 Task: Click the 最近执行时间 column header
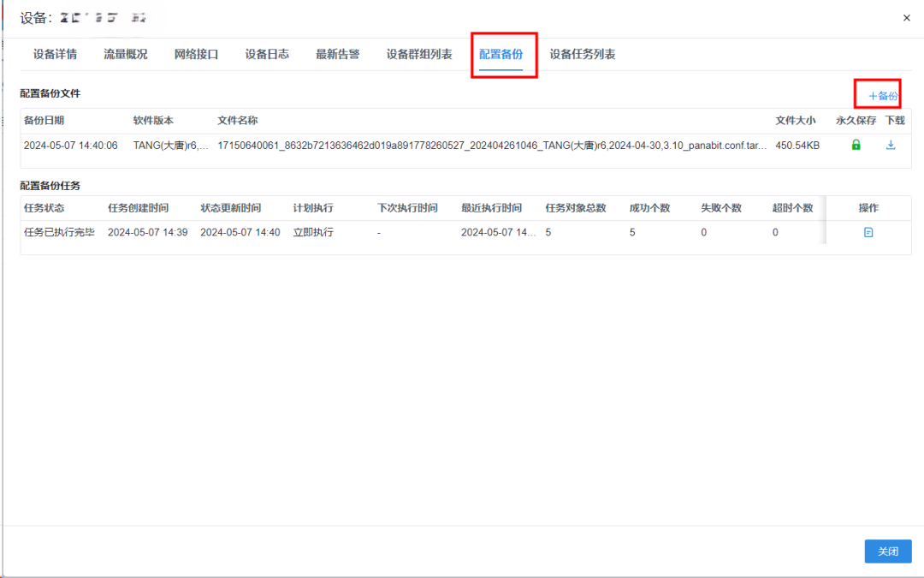[x=491, y=208]
